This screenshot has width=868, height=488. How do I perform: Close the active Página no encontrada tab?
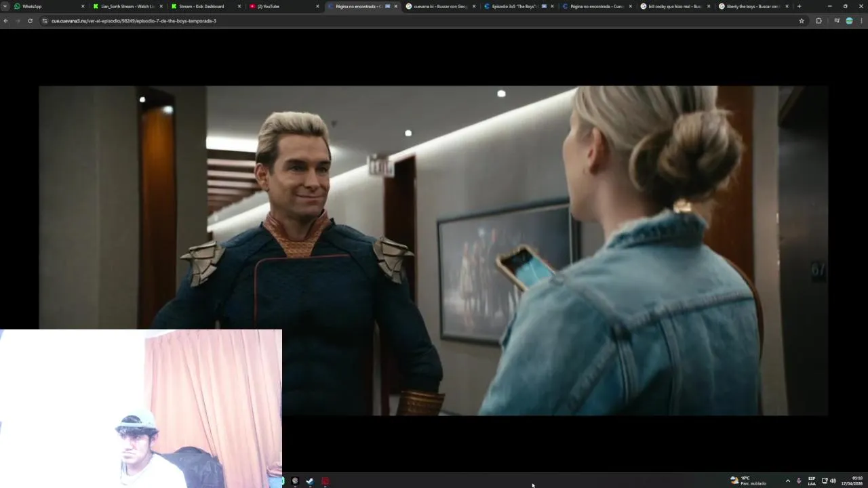click(396, 6)
